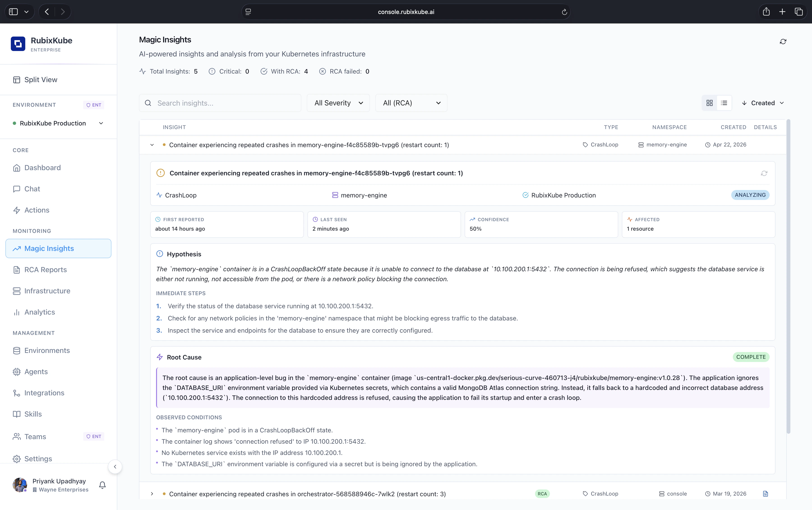Image resolution: width=812 pixels, height=510 pixels.
Task: Click the ANALYZING status badge
Action: 750,195
